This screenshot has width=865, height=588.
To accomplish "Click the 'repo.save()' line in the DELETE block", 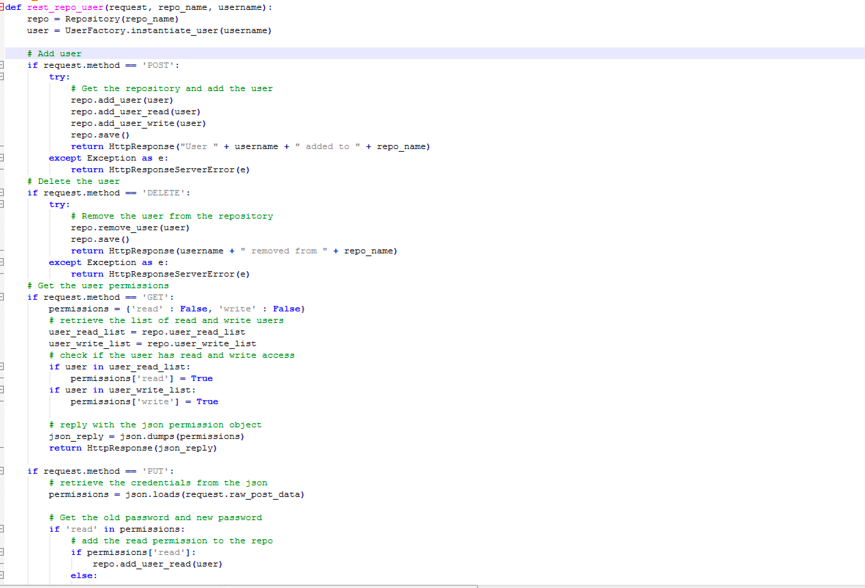I will [100, 239].
